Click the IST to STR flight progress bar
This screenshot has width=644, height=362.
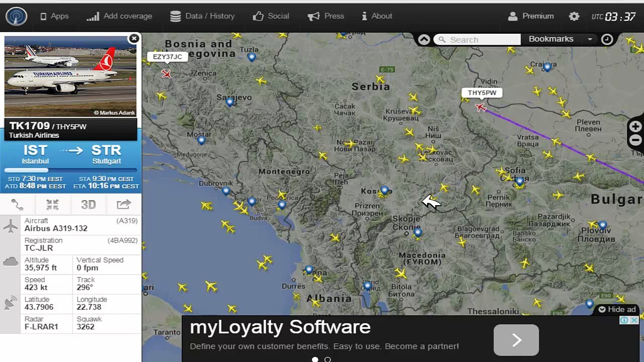(70, 170)
